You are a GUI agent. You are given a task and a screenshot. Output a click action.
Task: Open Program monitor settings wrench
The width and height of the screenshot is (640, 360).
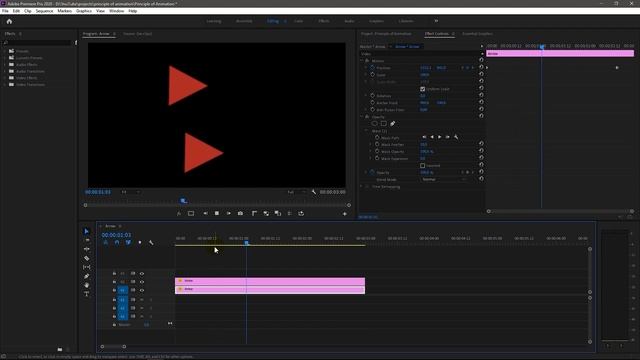(x=314, y=192)
